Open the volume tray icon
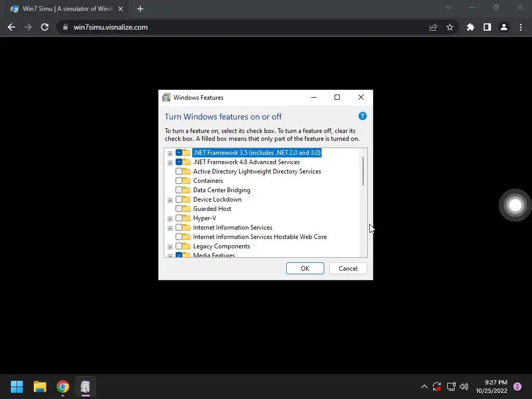Screen dimensions: 532x399 pos(464,387)
